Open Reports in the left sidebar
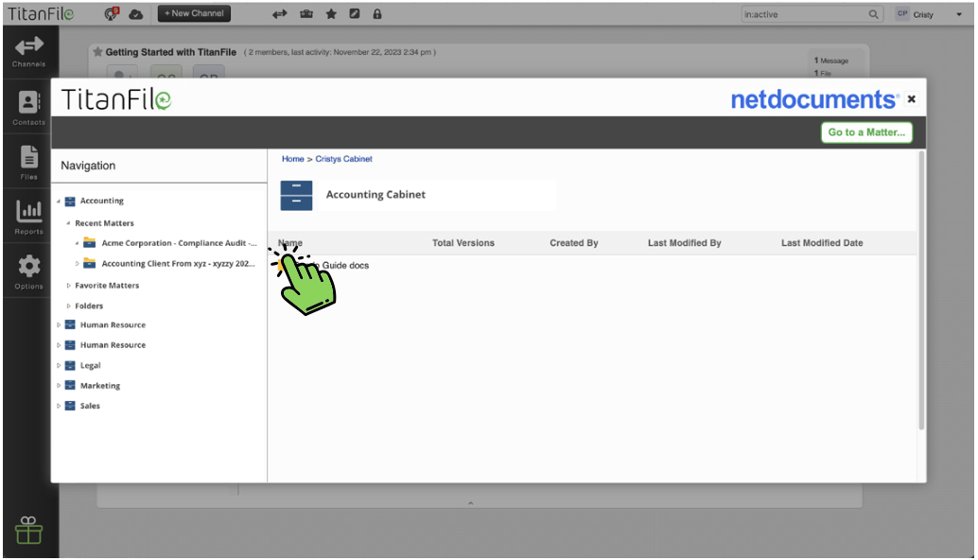Viewport: 978px width, 560px height. 28,218
